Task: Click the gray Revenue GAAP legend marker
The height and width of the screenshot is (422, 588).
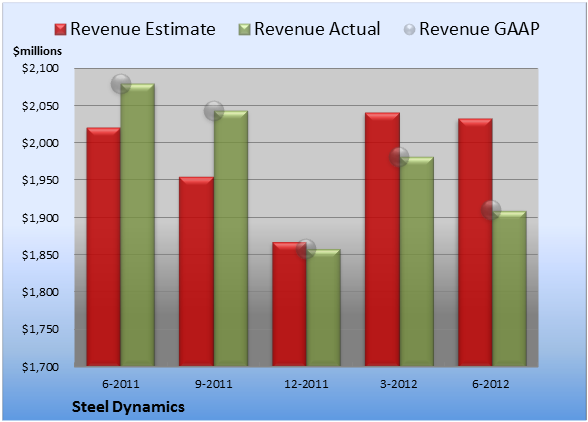Action: (409, 29)
